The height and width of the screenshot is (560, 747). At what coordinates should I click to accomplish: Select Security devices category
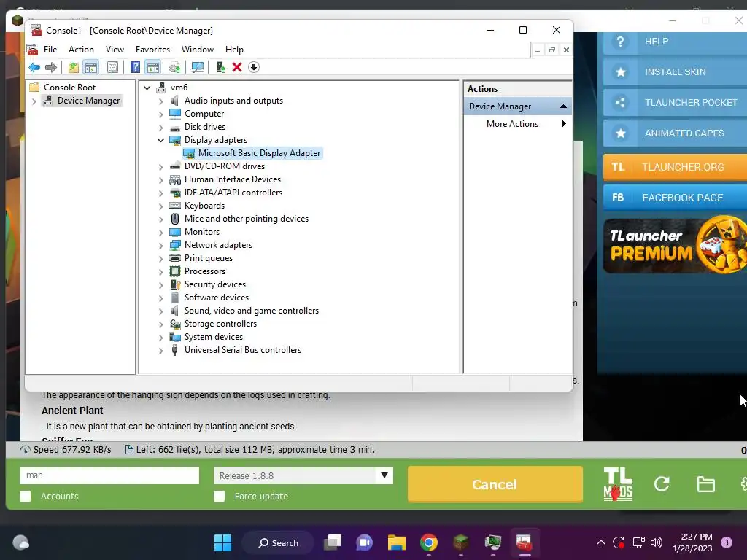pos(215,284)
